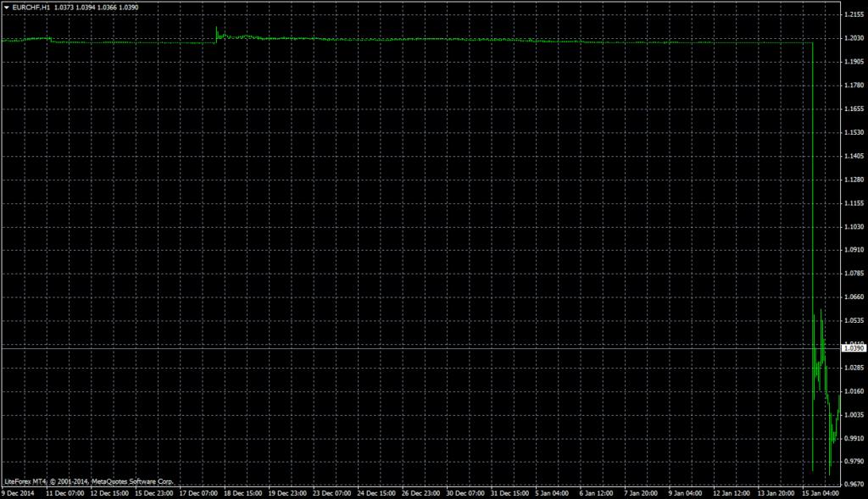
Task: Click the LiteForex MT4 watermark text
Action: [26, 480]
